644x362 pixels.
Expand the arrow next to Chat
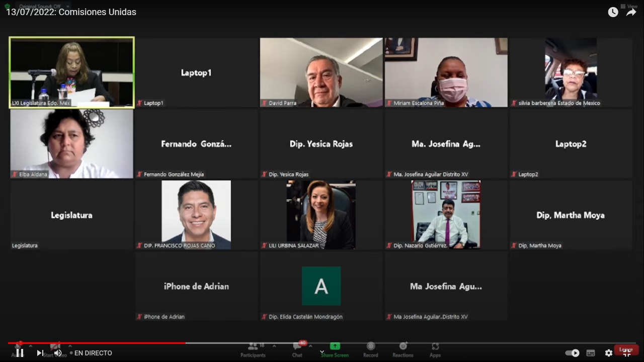click(x=310, y=346)
